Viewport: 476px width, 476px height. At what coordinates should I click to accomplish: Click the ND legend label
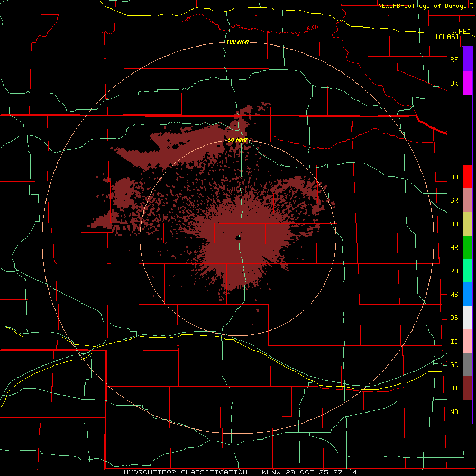point(454,412)
